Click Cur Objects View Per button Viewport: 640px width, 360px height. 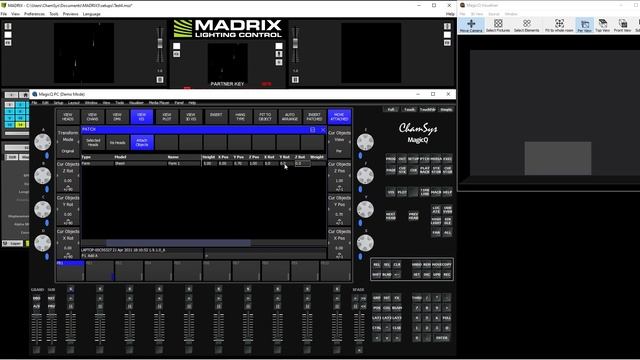point(339,142)
